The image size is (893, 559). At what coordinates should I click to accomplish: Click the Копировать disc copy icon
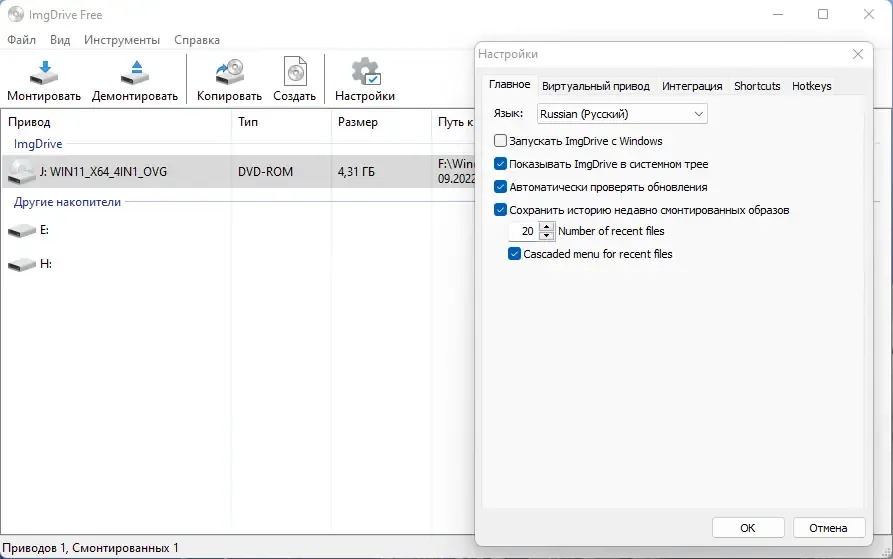point(230,72)
